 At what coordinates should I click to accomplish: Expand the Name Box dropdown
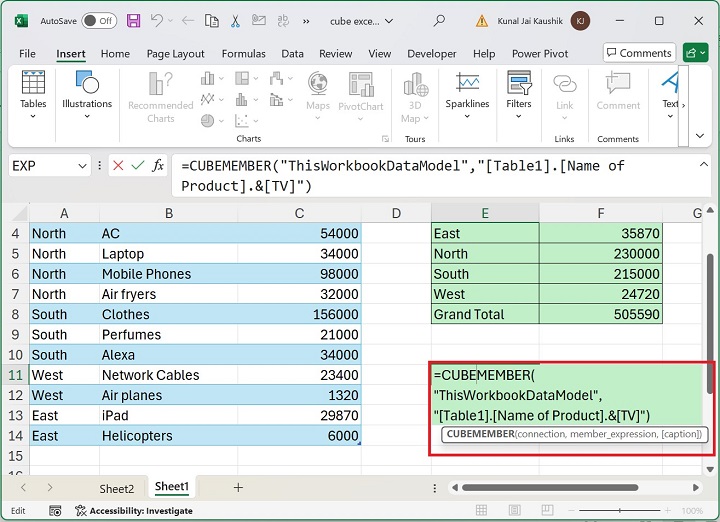pyautogui.click(x=82, y=165)
